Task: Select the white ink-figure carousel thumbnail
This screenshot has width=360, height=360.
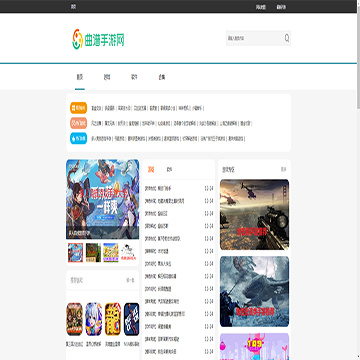Action: [x=128, y=252]
